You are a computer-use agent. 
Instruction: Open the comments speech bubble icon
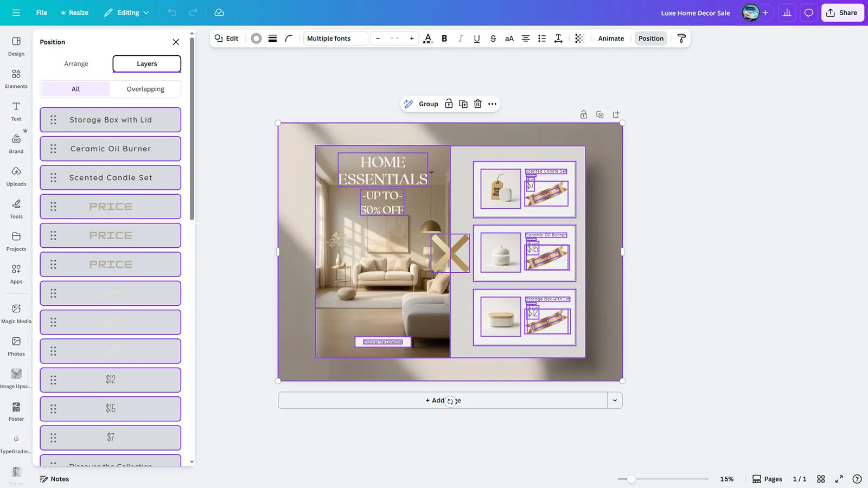(808, 12)
